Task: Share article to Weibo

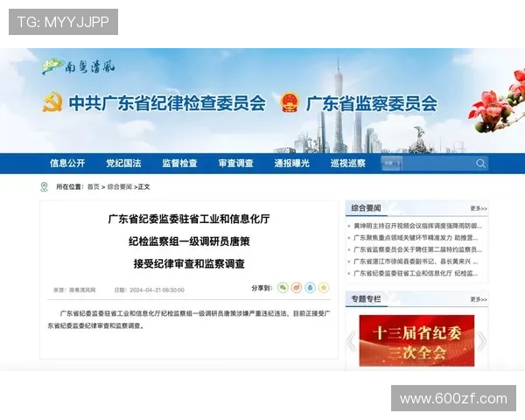Action: (297, 288)
